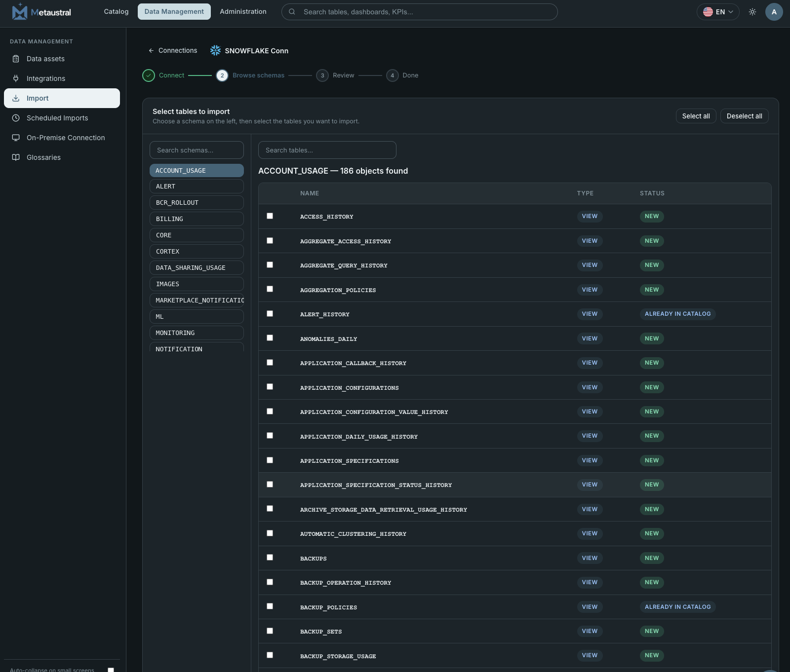790x672 pixels.
Task: Click the On-Premise Connection monitor icon
Action: point(16,138)
